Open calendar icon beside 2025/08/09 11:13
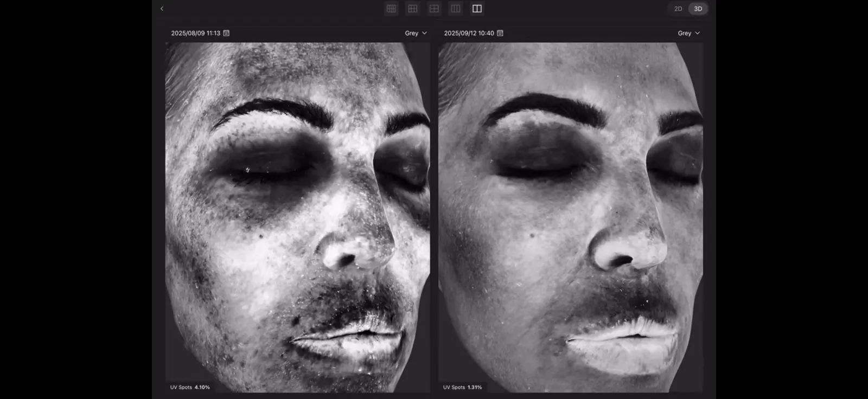The height and width of the screenshot is (399, 868). tap(226, 33)
